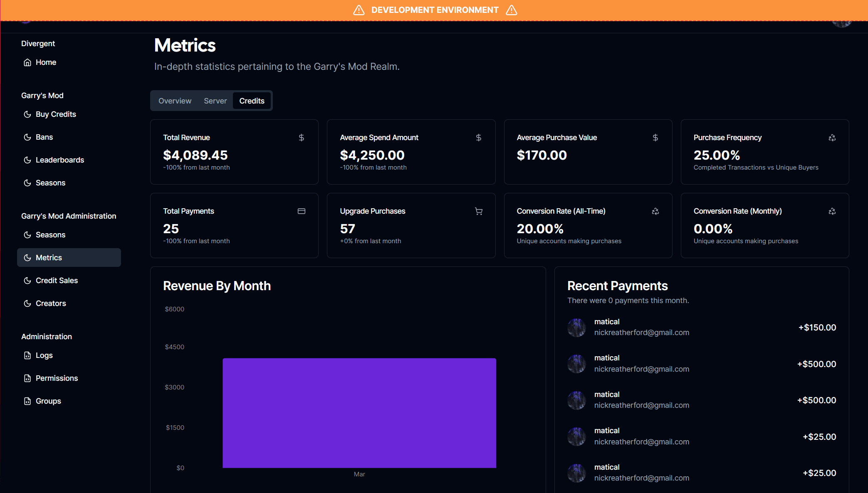The width and height of the screenshot is (868, 493).
Task: Expand the Administration nav section
Action: pyautogui.click(x=46, y=336)
